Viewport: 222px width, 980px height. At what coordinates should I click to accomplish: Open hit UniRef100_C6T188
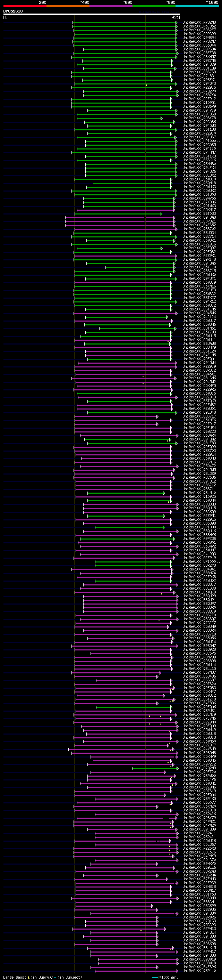199,129
